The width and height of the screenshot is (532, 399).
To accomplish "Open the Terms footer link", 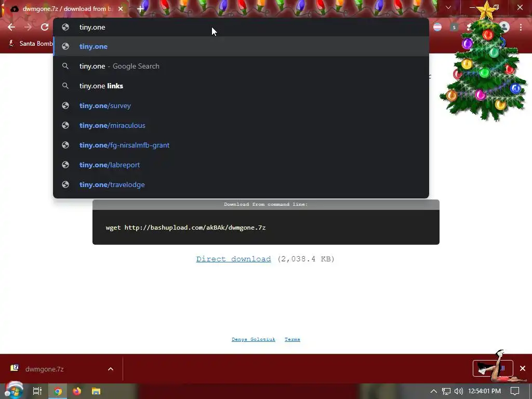I will 292,339.
